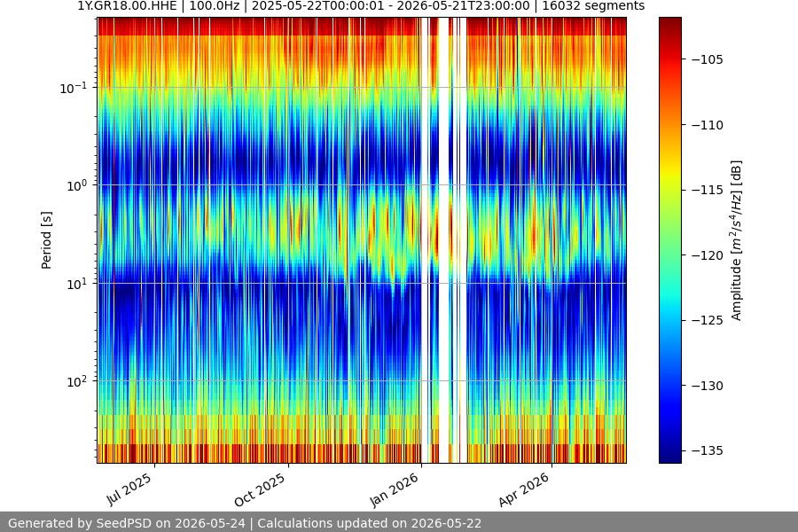Click the 'Generated by SeedPSD on 2026-05-24' footer text
The width and height of the screenshot is (798, 532).
[x=127, y=523]
